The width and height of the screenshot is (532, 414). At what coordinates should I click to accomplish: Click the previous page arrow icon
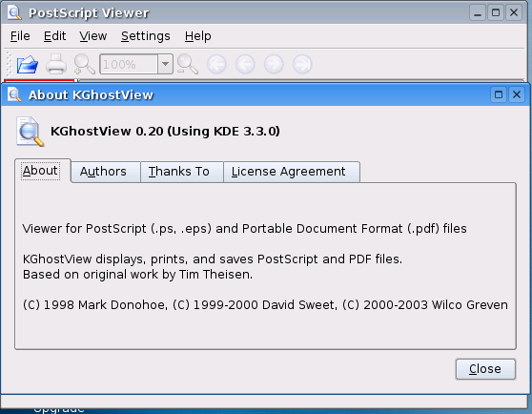[245, 64]
